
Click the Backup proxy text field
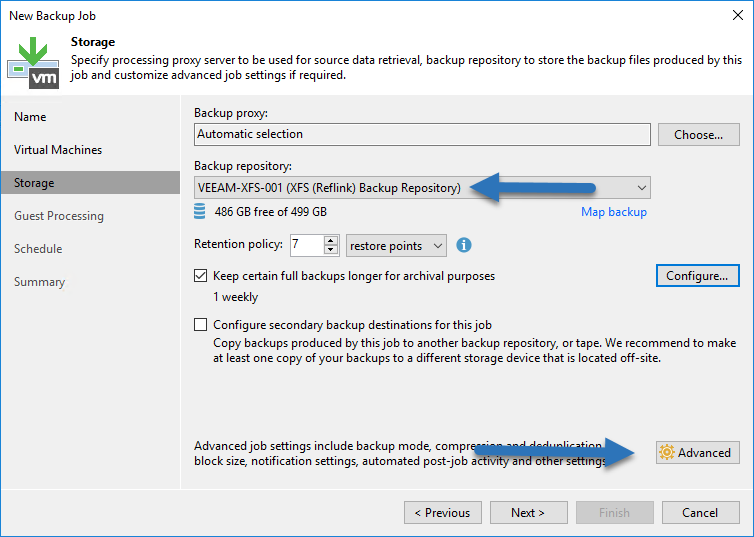(x=422, y=134)
